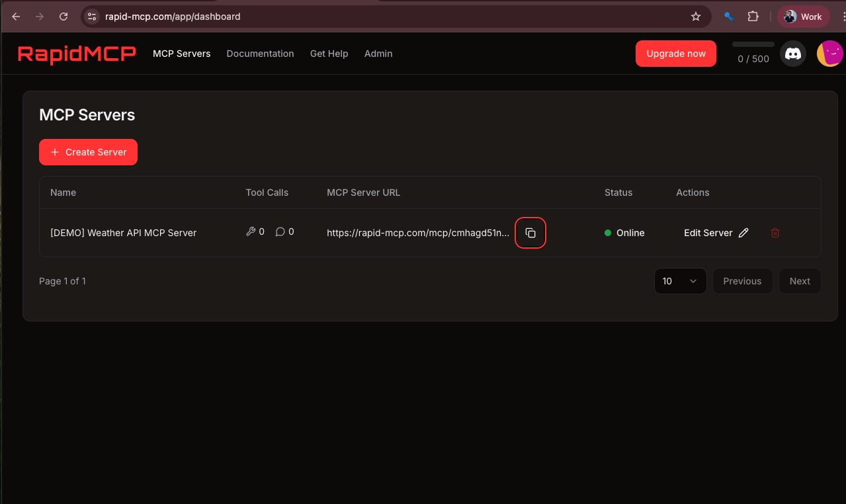Create a new MCP server
Screen dimensions: 846x504
click(88, 152)
